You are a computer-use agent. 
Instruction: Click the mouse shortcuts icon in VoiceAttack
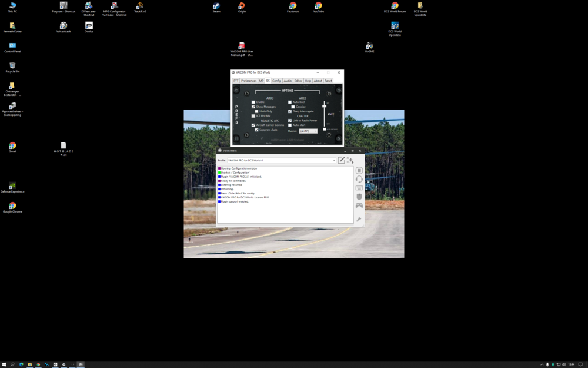tap(359, 197)
